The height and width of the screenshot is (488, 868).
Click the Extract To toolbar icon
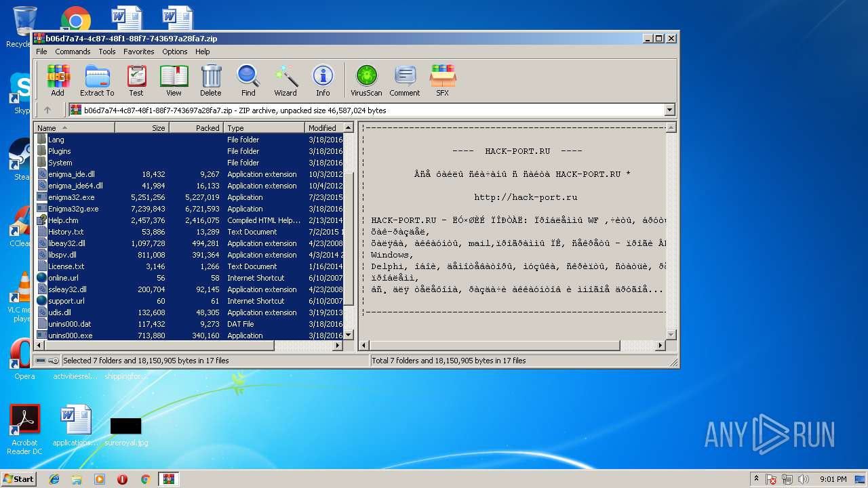(x=97, y=81)
